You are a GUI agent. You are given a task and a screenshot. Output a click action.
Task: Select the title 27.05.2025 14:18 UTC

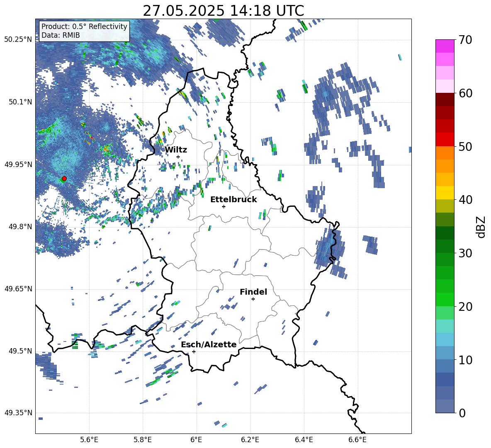click(223, 11)
